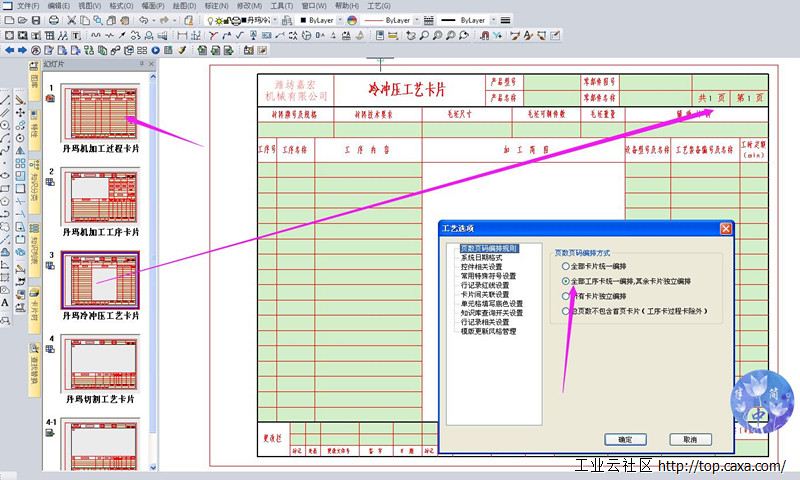Select 全部工序卡统一编排,其余卡片独立编排 radio option
This screenshot has width=800, height=480.
pos(567,282)
